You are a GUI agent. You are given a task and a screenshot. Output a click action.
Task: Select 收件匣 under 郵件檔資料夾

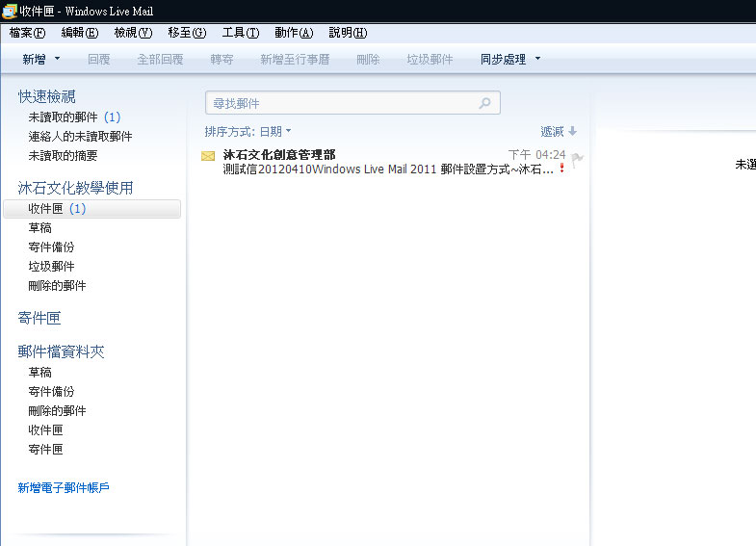[x=45, y=430]
